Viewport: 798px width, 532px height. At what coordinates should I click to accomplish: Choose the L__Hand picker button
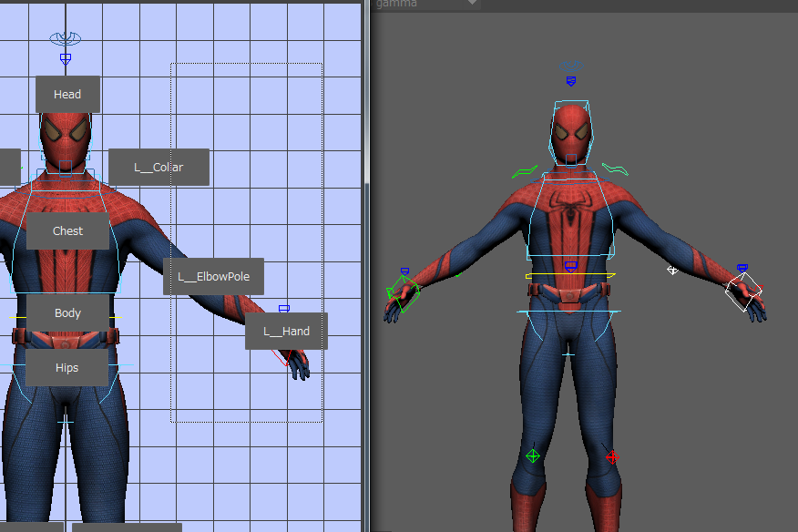pyautogui.click(x=286, y=332)
